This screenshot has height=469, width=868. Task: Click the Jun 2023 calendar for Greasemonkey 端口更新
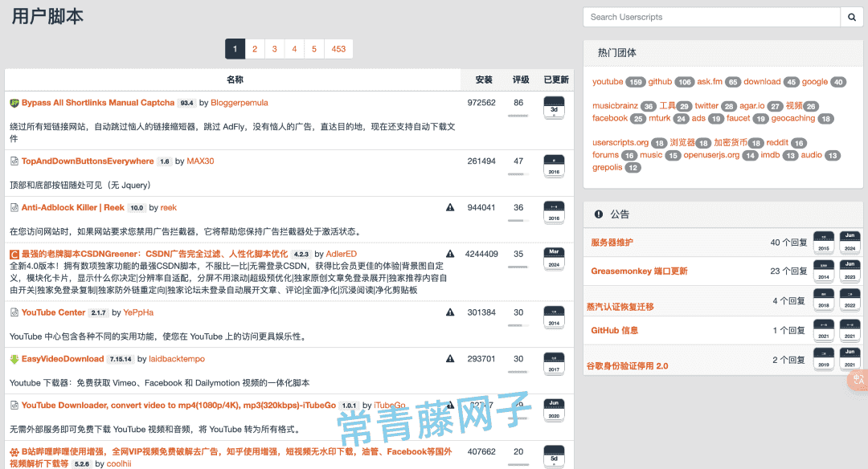tap(850, 271)
